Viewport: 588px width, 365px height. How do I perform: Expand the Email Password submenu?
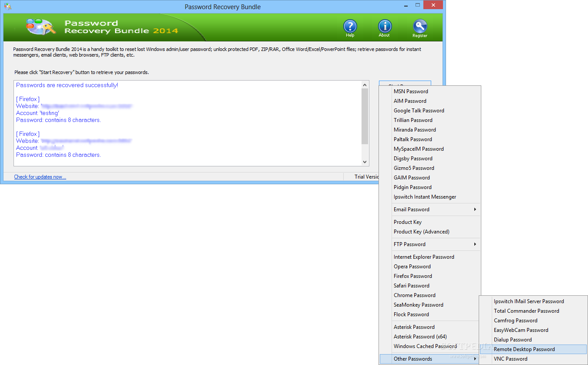tap(430, 210)
